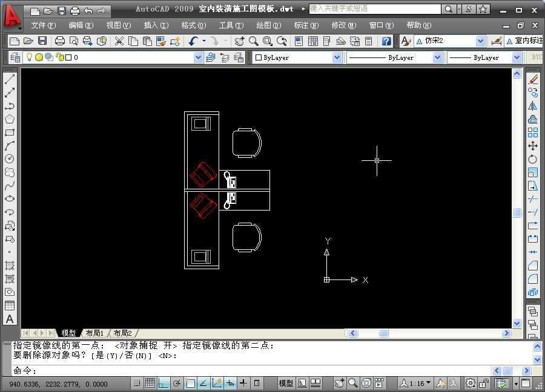Image resolution: width=545 pixels, height=392 pixels.
Task: Open the lineweight ByLayer dropdown
Action: coord(517,57)
